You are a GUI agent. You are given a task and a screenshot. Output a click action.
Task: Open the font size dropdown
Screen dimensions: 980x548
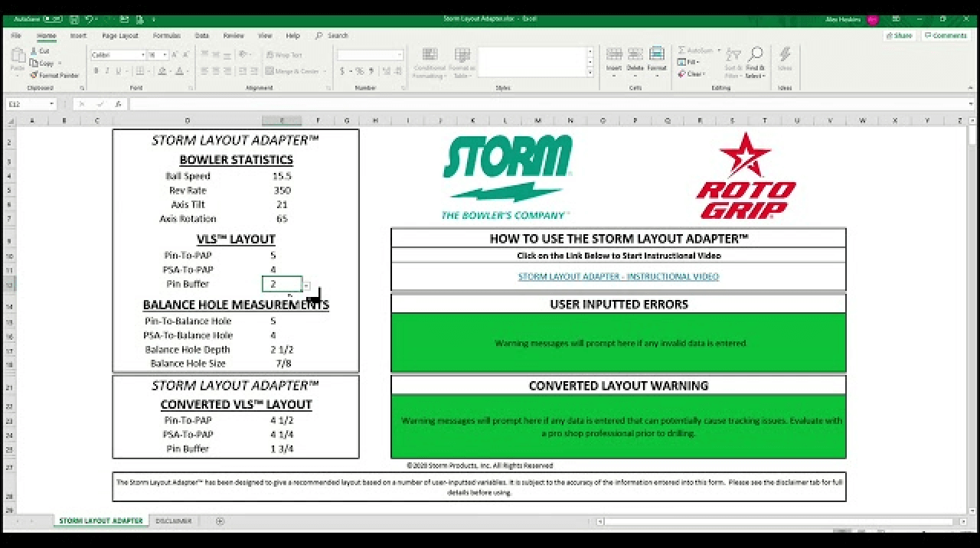[x=165, y=55]
